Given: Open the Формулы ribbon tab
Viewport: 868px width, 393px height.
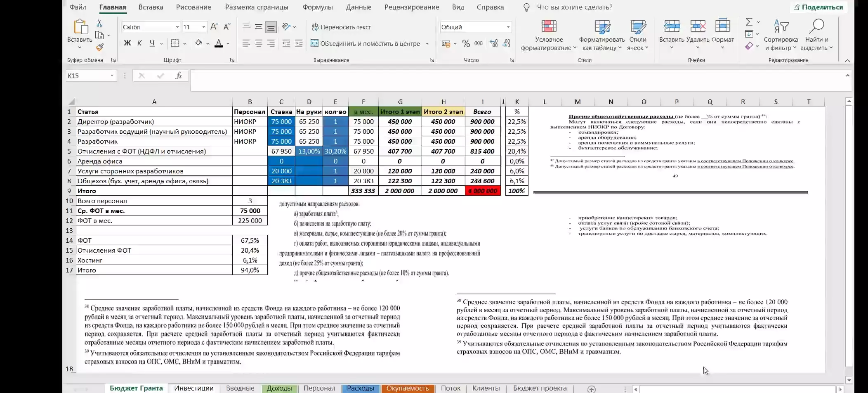Looking at the screenshot, I should point(317,7).
